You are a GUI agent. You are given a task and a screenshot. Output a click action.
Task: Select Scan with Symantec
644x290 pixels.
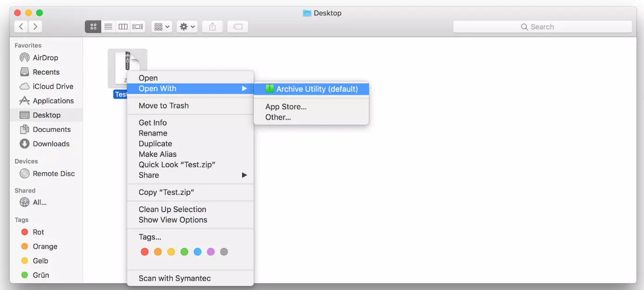(x=190, y=278)
